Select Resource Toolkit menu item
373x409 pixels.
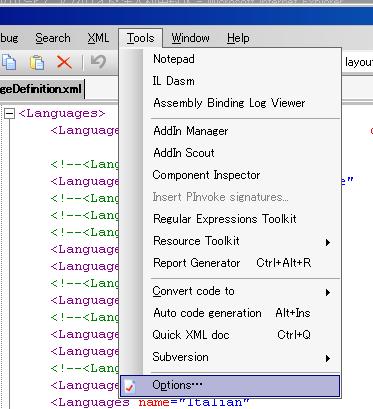[230, 241]
